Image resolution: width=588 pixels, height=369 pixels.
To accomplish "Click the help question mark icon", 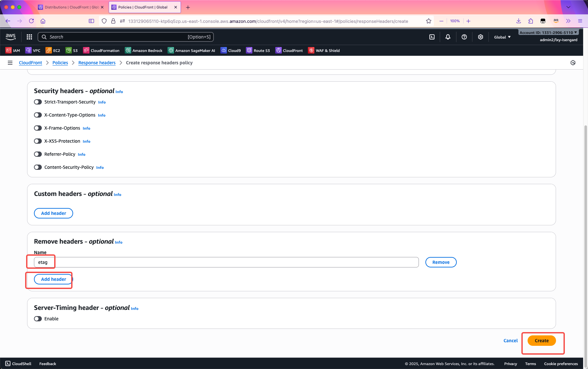I will 464,37.
